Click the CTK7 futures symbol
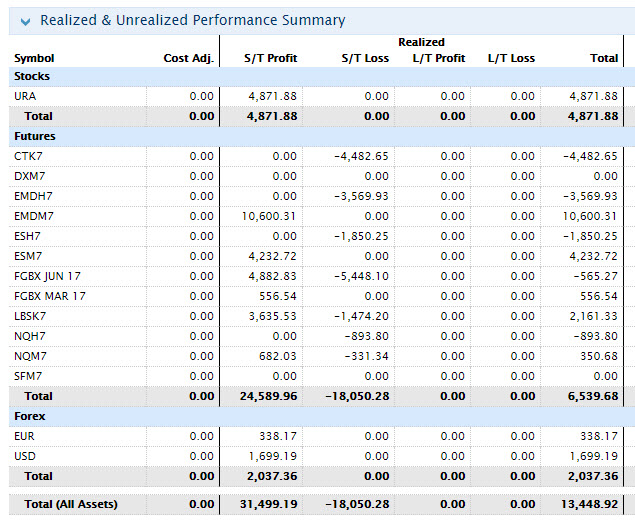635x520 pixels. pyautogui.click(x=29, y=156)
